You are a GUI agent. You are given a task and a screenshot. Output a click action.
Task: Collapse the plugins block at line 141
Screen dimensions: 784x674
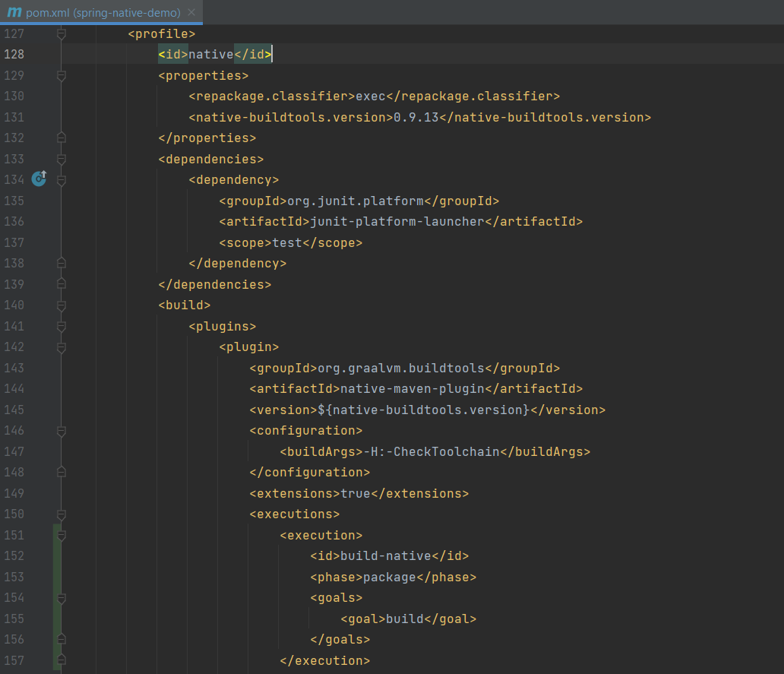(62, 327)
